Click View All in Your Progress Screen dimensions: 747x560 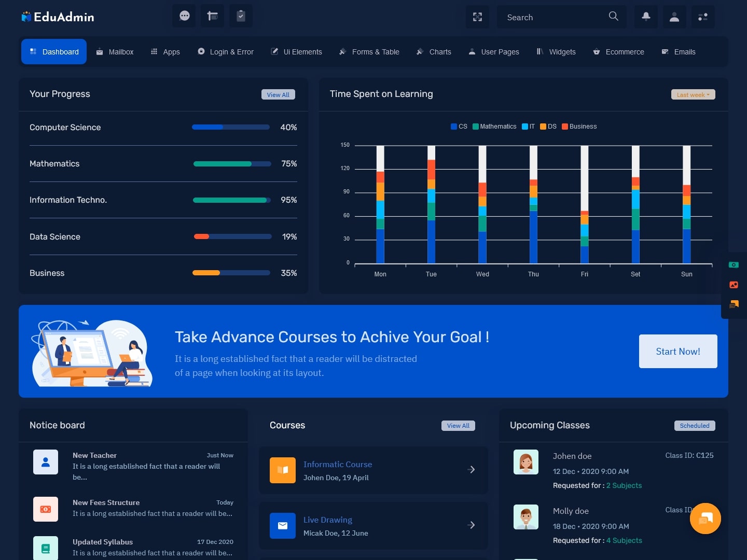[x=278, y=94]
